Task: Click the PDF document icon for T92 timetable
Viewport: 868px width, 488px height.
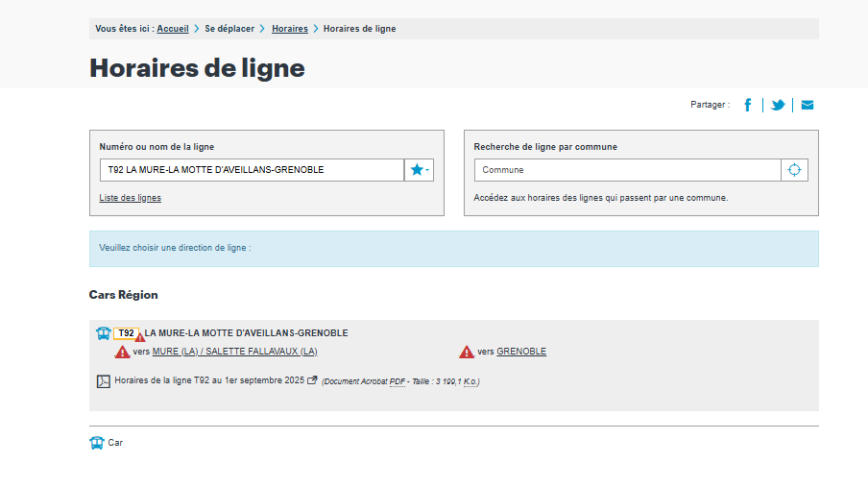Action: (x=104, y=381)
